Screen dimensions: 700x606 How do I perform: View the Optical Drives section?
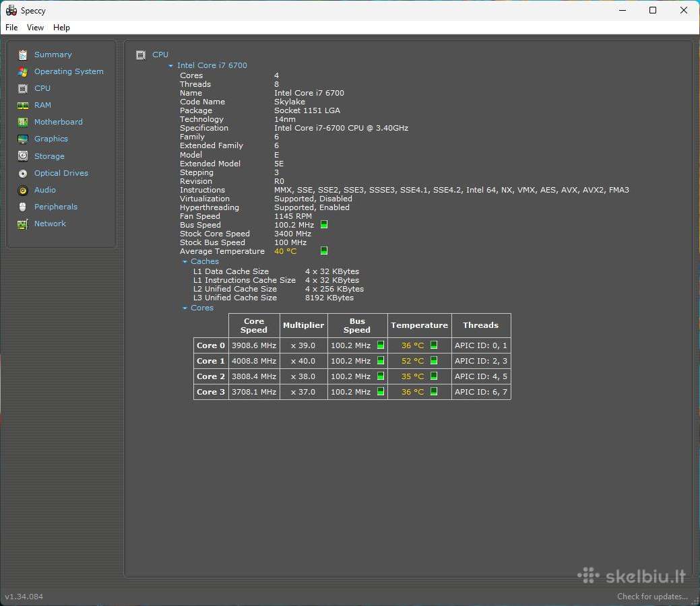tap(61, 173)
